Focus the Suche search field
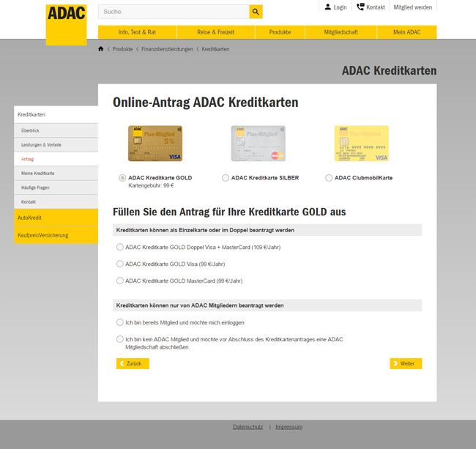476x449 pixels. coord(174,12)
